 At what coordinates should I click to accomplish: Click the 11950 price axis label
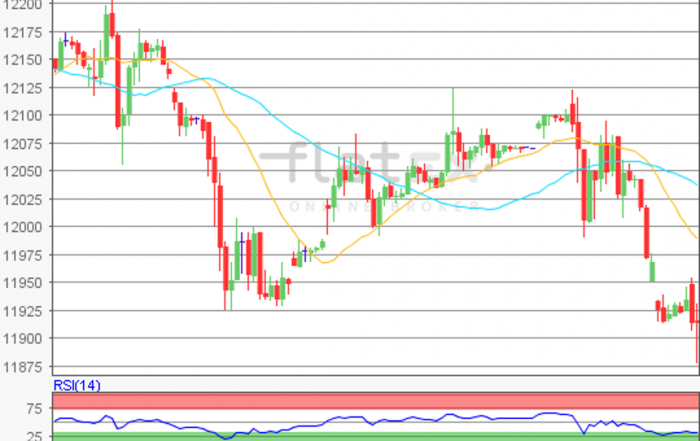[x=21, y=283]
